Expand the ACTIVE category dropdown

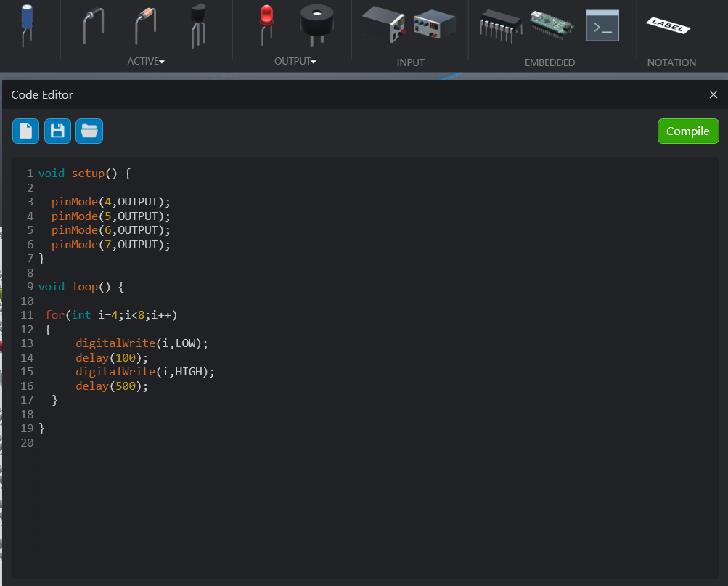coord(146,61)
